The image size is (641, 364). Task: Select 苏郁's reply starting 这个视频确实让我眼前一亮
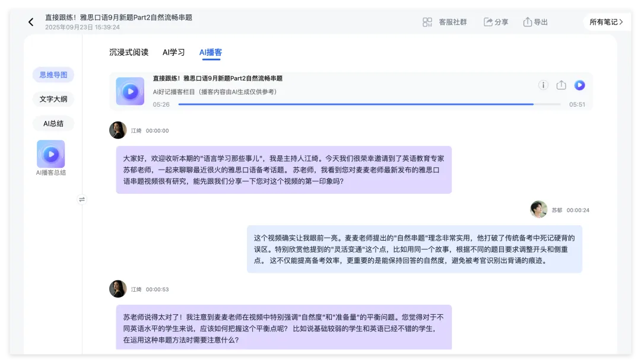414,249
